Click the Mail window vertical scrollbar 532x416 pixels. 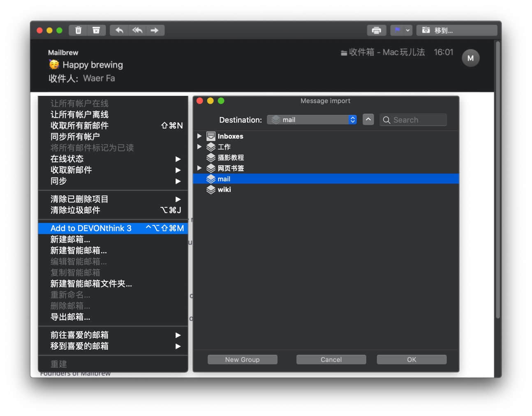(498, 180)
